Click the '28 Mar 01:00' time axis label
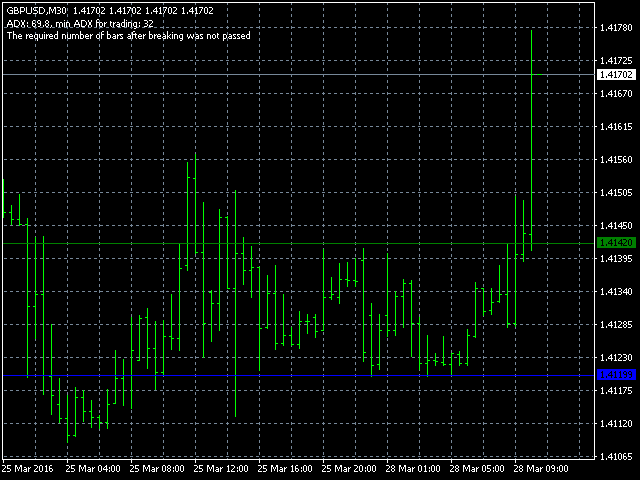640x480 pixels. pos(413,469)
